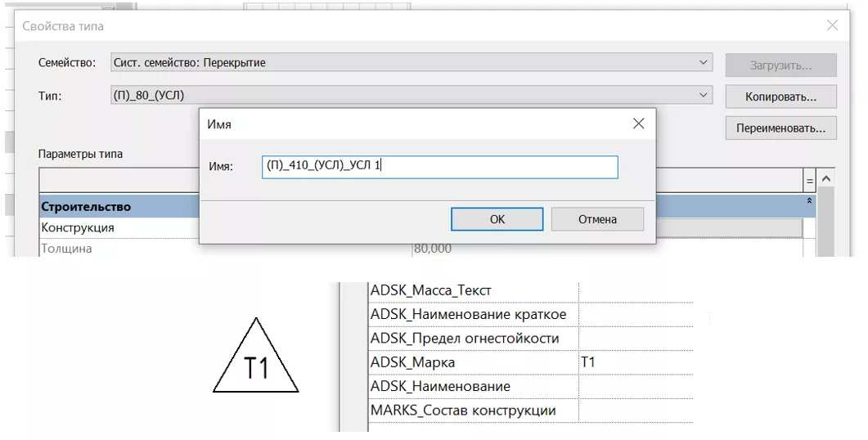Select the Толщина parameter row
The image size is (868, 440).
[67, 249]
